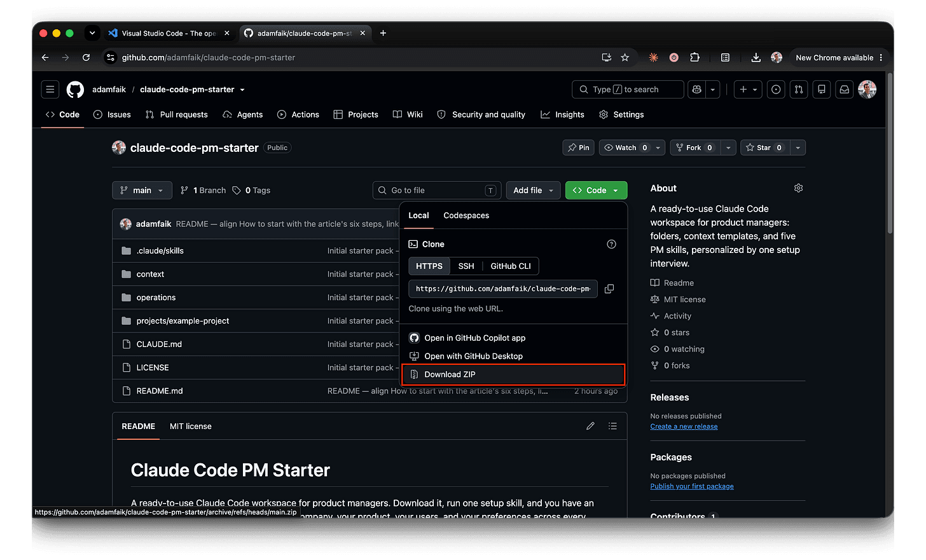Open the .claude/skills folder
The image size is (926, 560).
pos(160,250)
